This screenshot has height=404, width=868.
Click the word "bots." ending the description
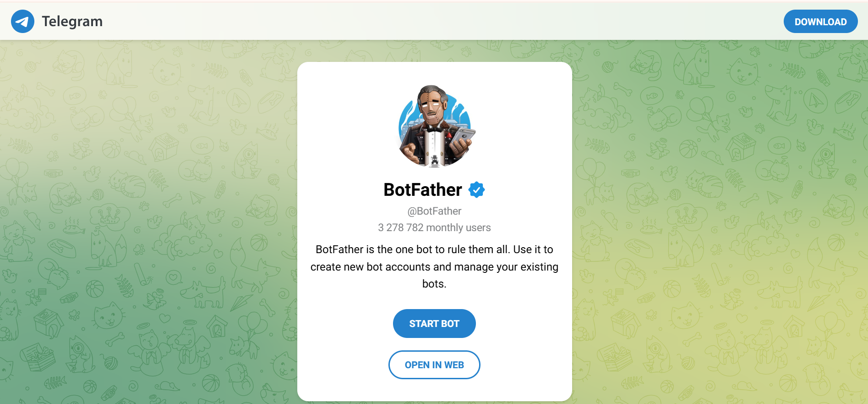pos(434,284)
